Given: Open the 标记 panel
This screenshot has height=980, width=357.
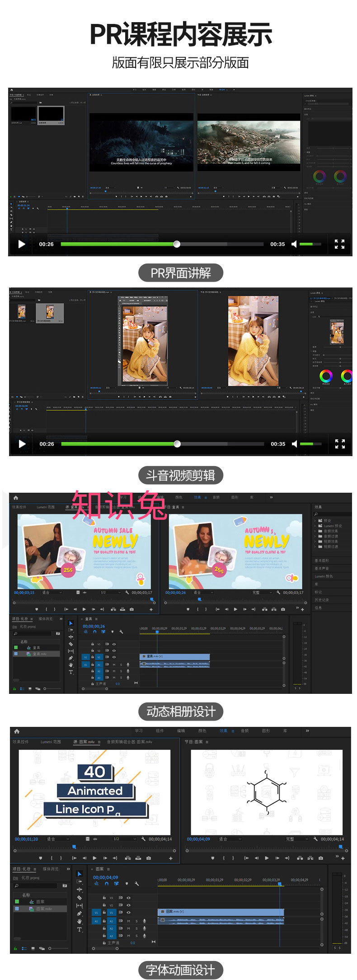Looking at the screenshot, I should tap(319, 592).
